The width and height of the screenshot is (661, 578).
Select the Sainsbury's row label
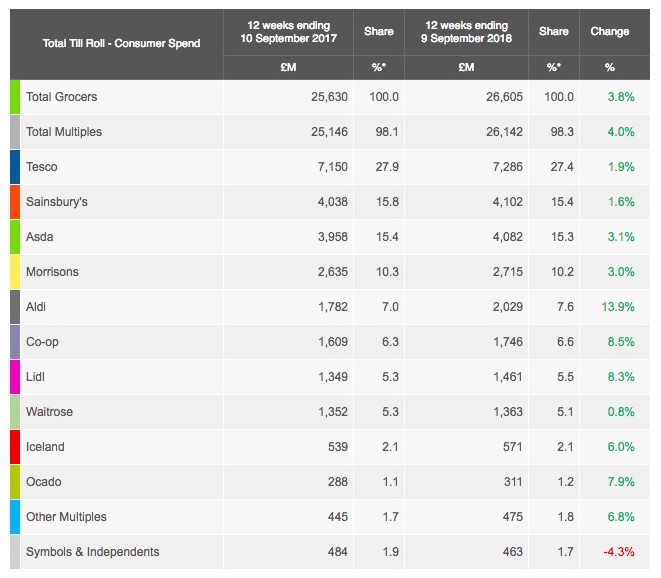pos(57,202)
